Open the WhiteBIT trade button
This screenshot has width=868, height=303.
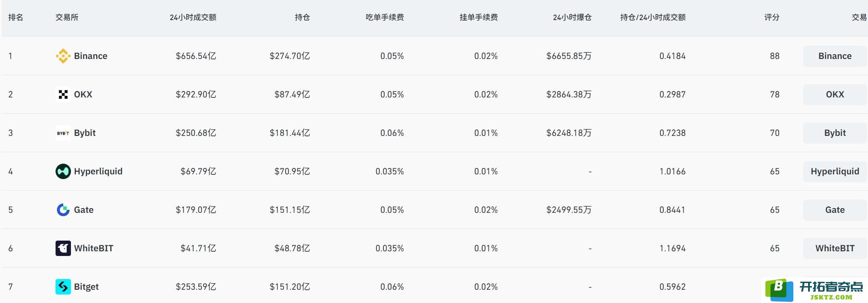point(835,248)
